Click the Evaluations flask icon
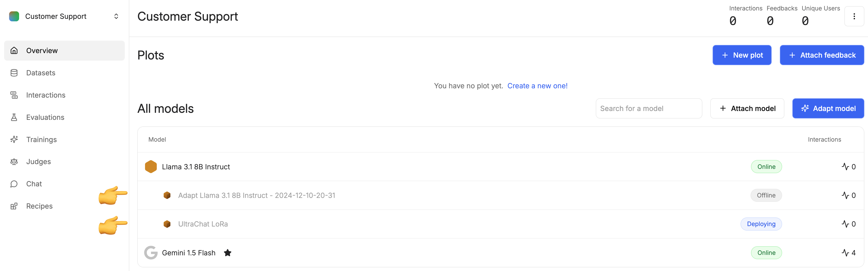 (14, 117)
